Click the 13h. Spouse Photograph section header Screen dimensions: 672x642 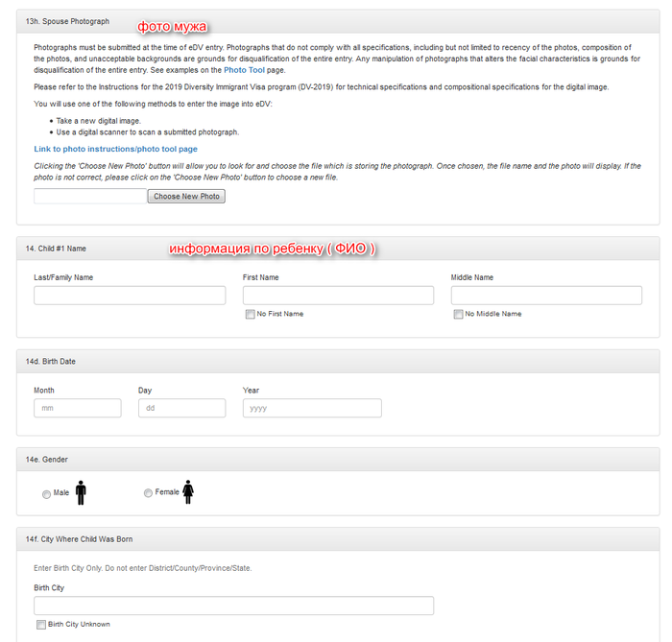67,21
